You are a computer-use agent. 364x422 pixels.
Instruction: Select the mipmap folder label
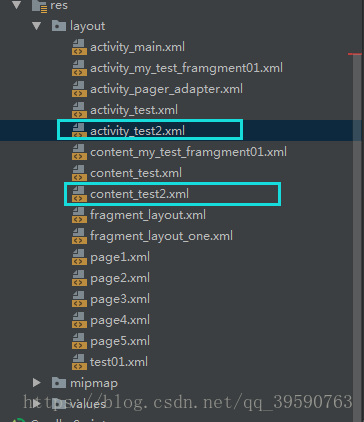94,384
